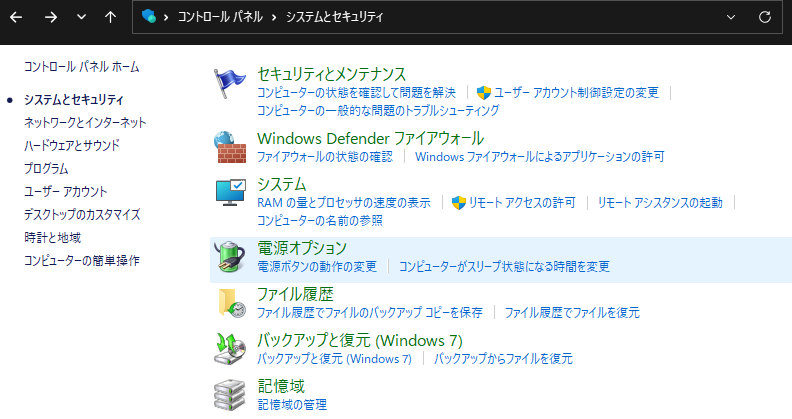Open recent locations dropdown chevron

point(81,17)
